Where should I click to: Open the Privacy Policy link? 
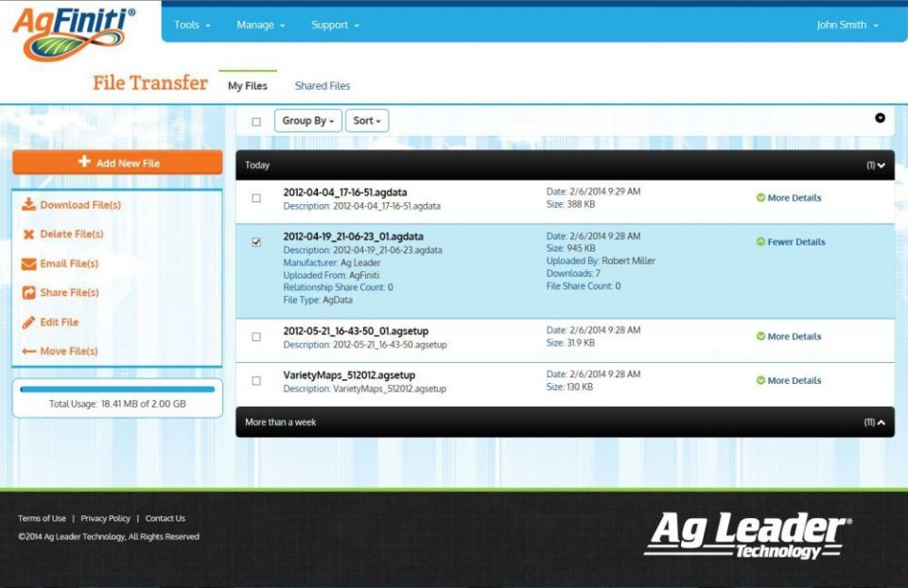tap(105, 518)
